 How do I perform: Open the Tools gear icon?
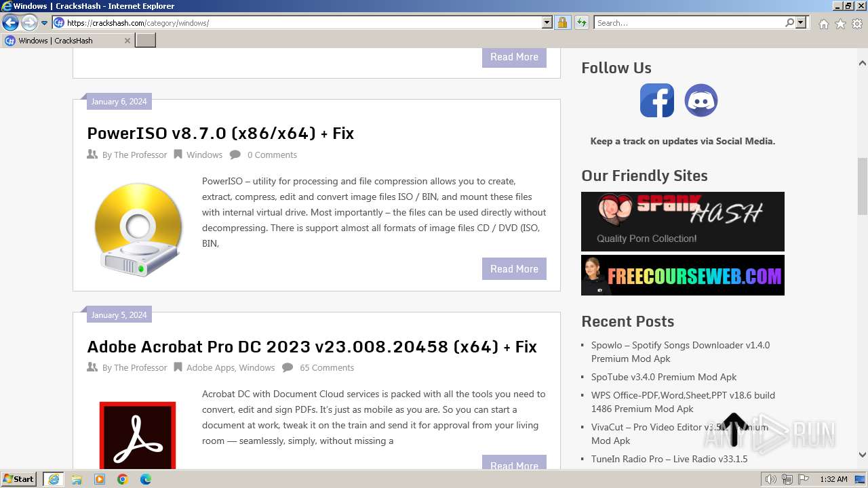click(857, 24)
